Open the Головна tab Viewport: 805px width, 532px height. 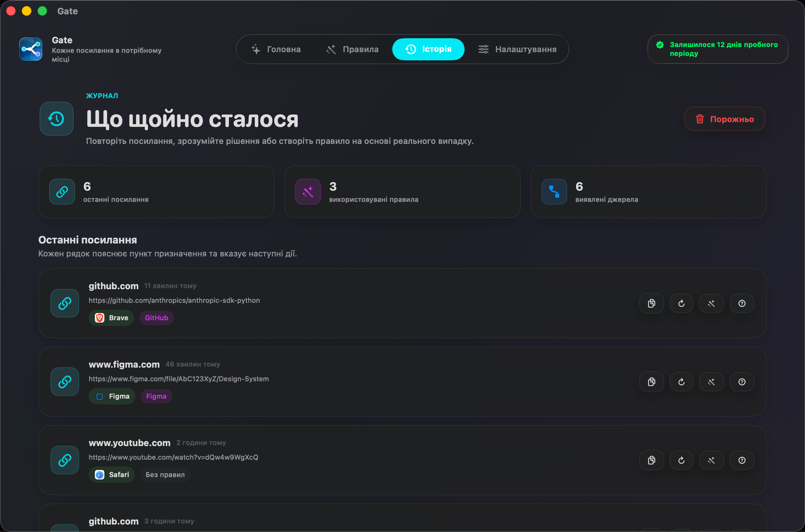tap(276, 49)
